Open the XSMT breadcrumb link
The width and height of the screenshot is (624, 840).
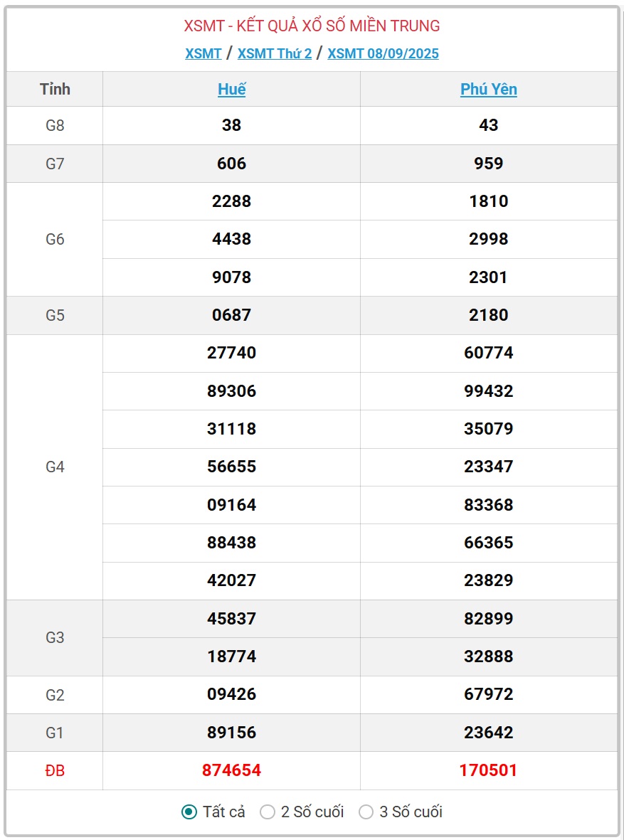coord(203,53)
